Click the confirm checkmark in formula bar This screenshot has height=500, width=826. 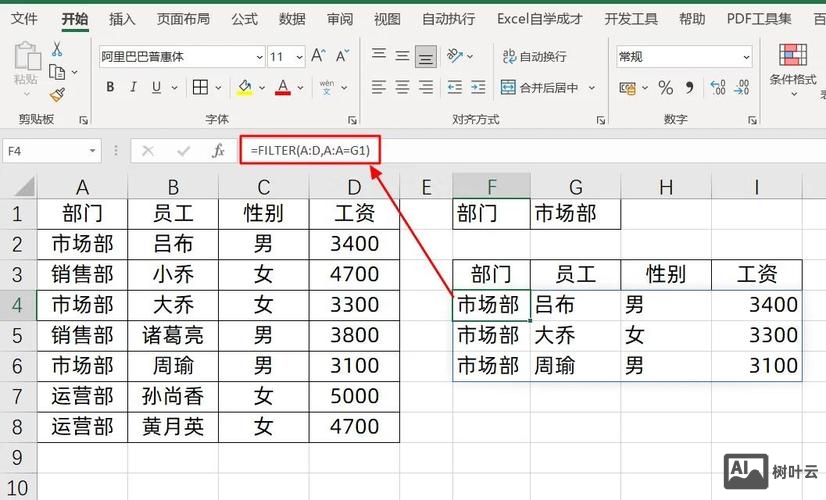point(183,151)
